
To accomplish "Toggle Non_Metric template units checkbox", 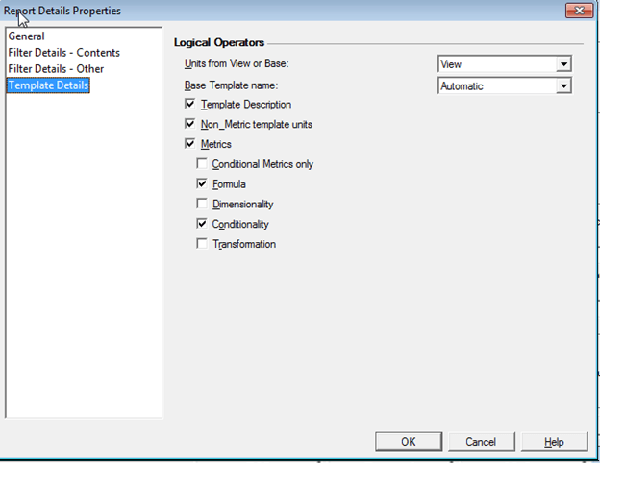I will [x=190, y=124].
